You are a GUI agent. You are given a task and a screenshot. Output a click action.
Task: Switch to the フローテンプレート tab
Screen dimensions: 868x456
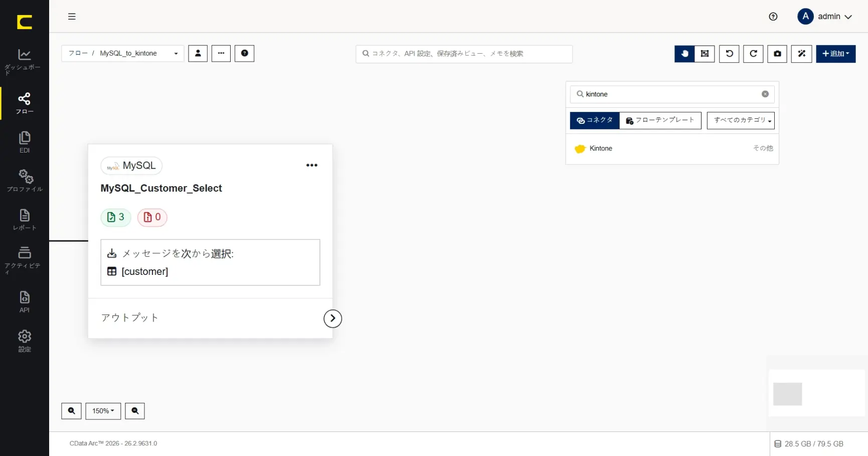[660, 120]
